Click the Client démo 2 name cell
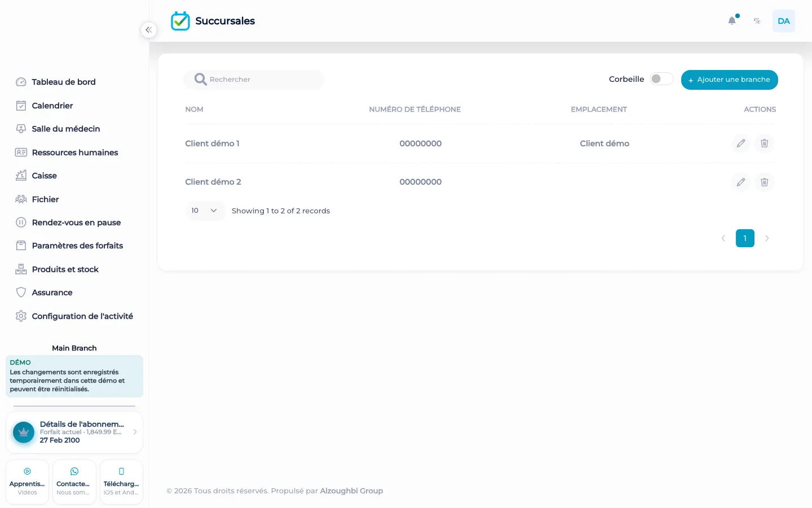812x508 pixels. (x=213, y=182)
